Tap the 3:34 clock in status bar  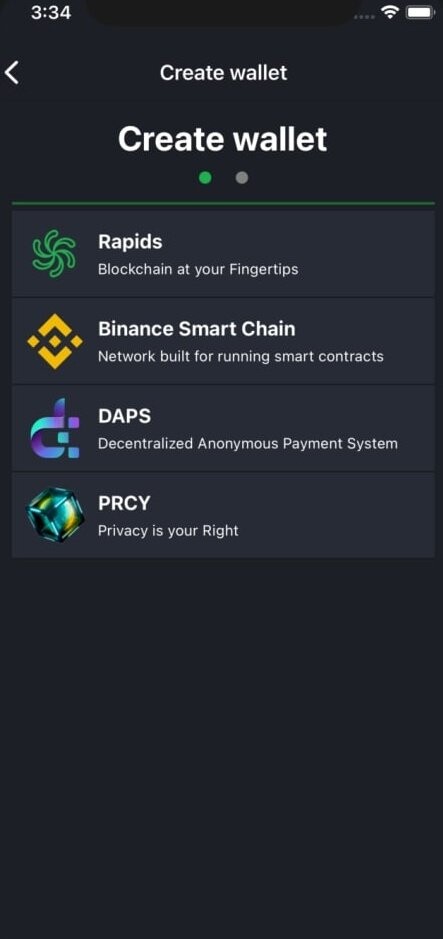51,12
